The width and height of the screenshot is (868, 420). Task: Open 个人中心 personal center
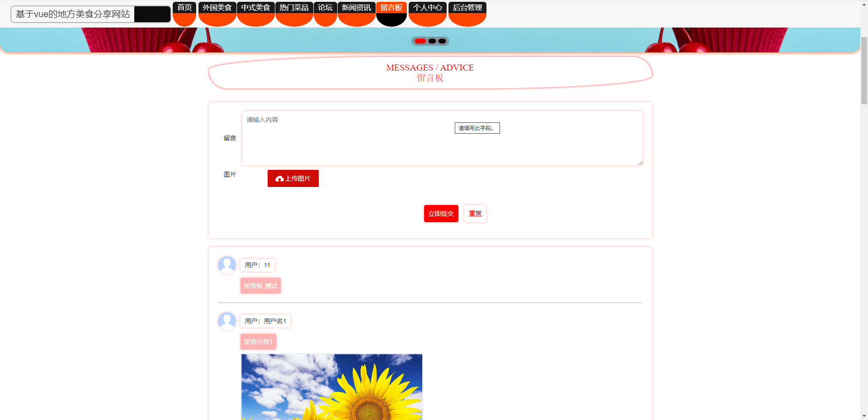427,8
